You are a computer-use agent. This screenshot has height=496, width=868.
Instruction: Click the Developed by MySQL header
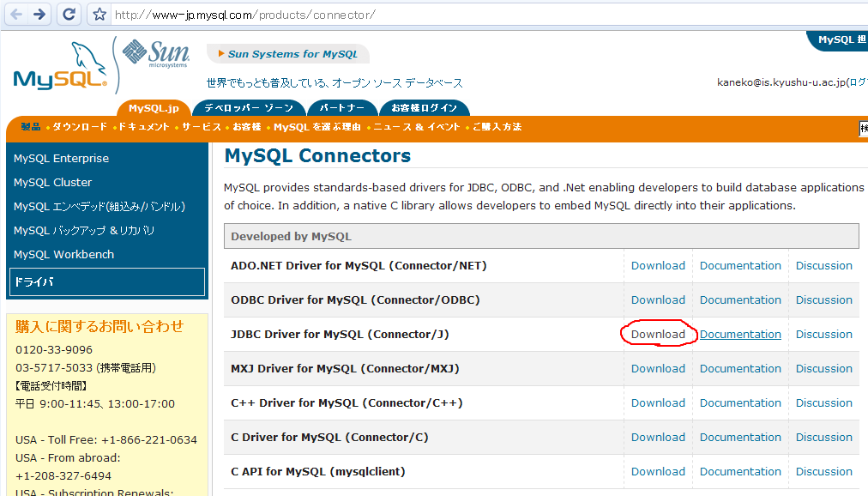point(541,236)
